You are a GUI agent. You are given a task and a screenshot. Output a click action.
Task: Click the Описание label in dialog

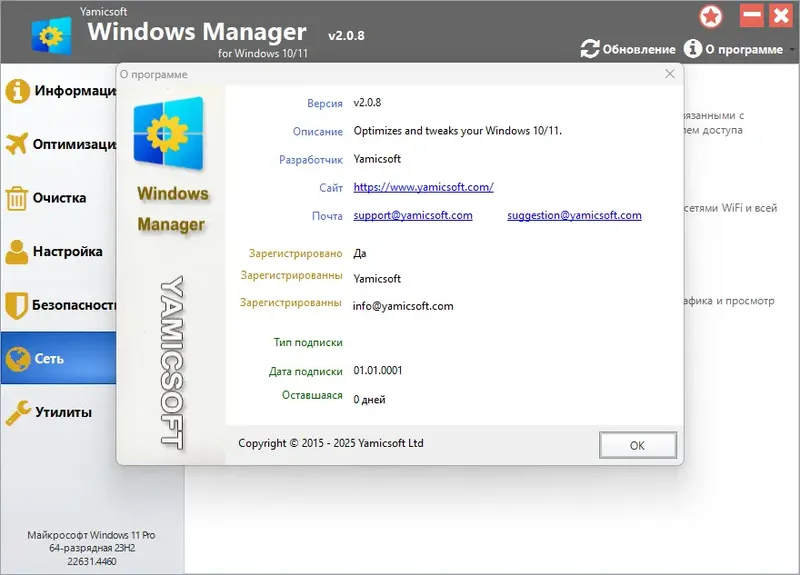[317, 132]
